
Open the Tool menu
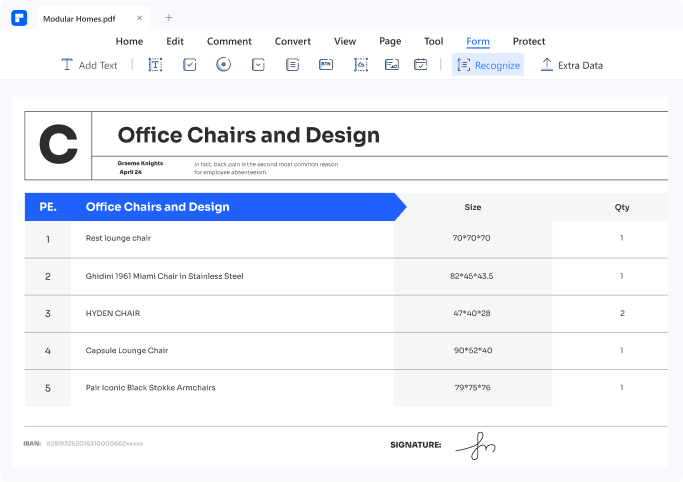[x=434, y=41]
